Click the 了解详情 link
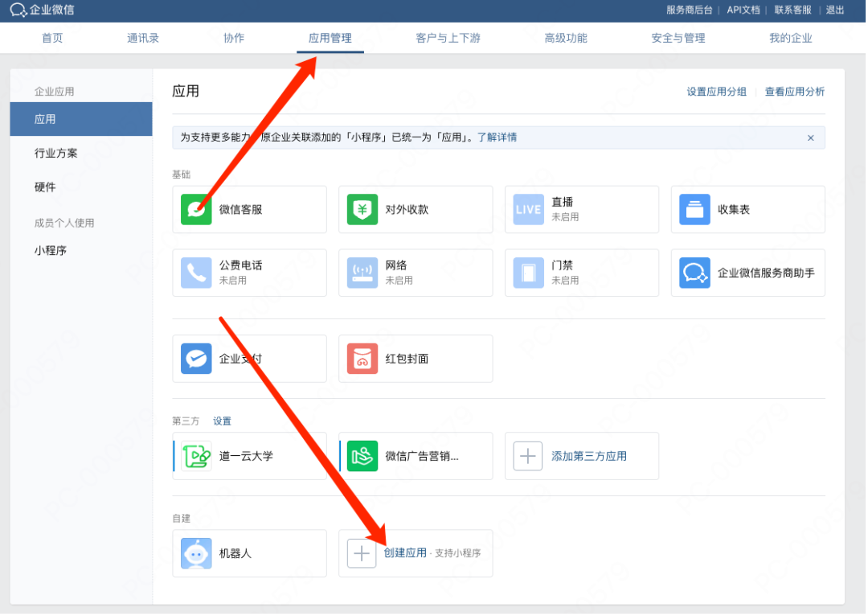This screenshot has height=616, width=868. pyautogui.click(x=497, y=138)
